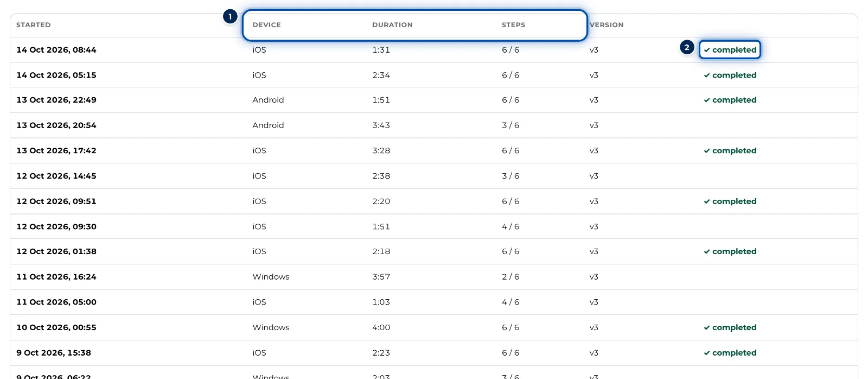
Task: Select the run started 13 Oct 2026, 22:49
Action: pyautogui.click(x=434, y=100)
